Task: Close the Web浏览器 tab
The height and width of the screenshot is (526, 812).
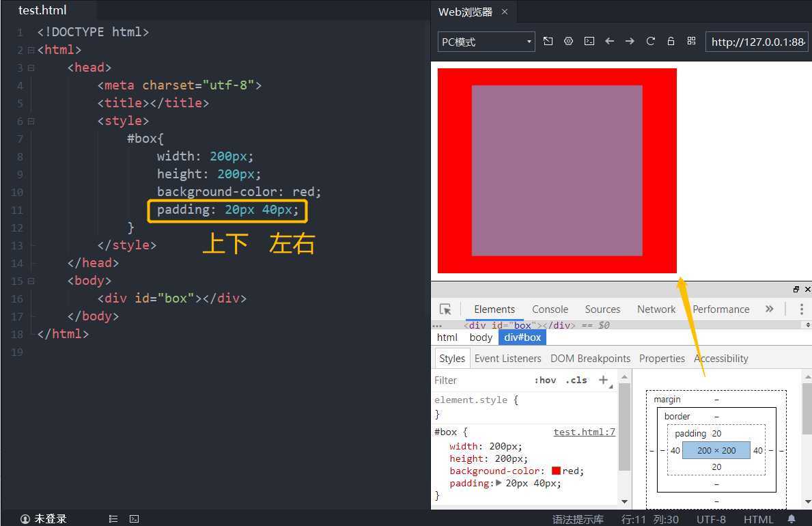Action: [505, 12]
